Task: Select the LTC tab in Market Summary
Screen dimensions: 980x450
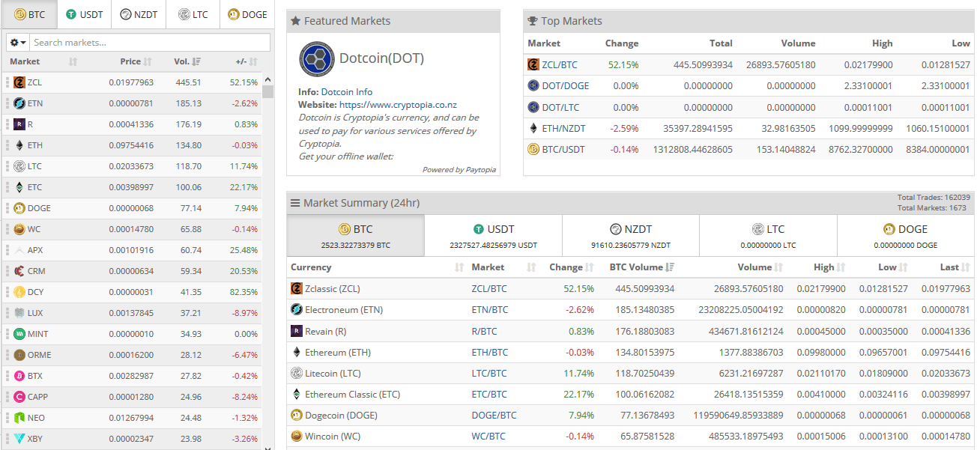Action: pos(768,236)
